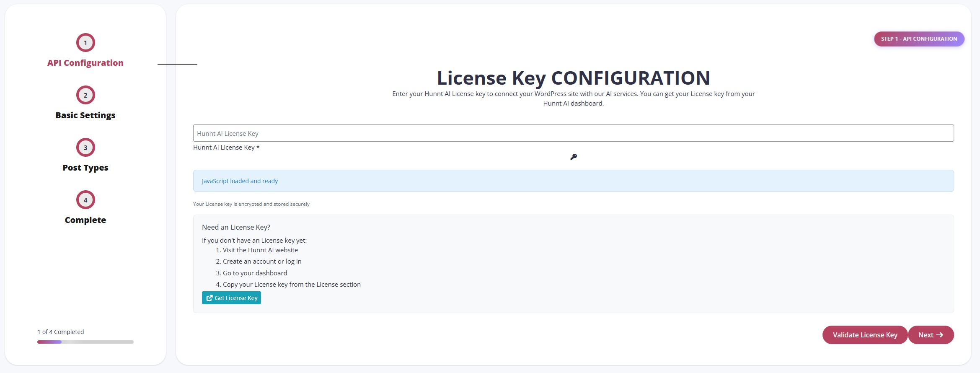This screenshot has width=980, height=373.
Task: Click the step 1 circle icon
Action: pyautogui.click(x=85, y=43)
